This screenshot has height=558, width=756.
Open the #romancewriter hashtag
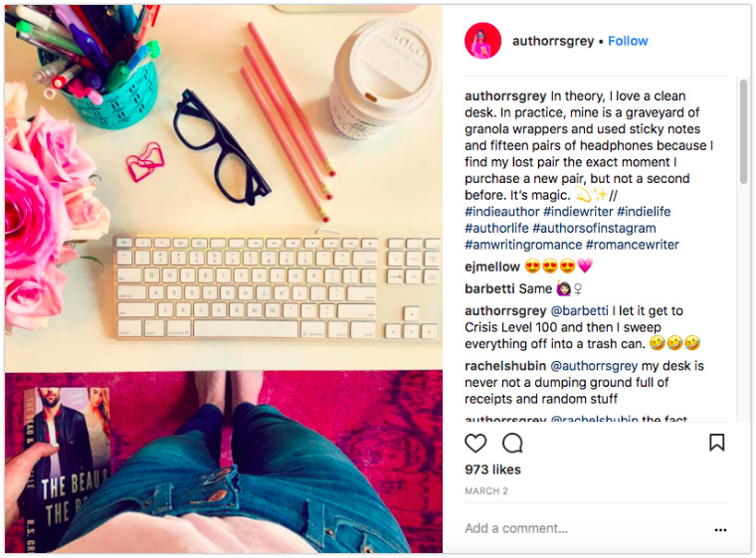(x=632, y=245)
